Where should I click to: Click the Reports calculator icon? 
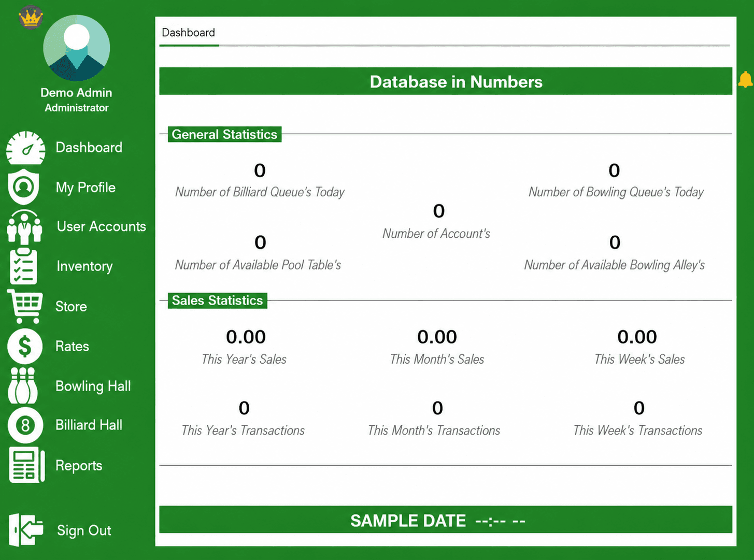point(27,465)
